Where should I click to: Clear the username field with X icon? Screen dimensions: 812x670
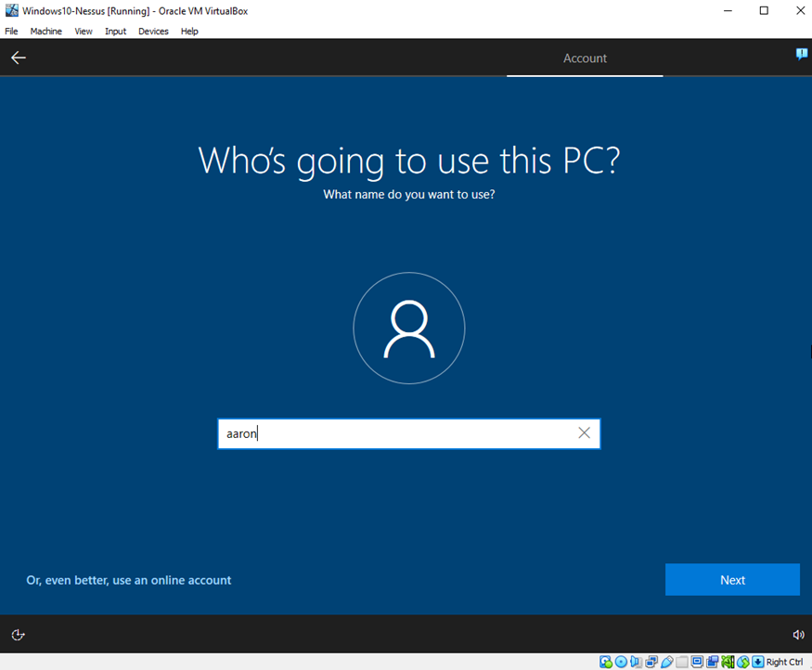click(x=584, y=432)
